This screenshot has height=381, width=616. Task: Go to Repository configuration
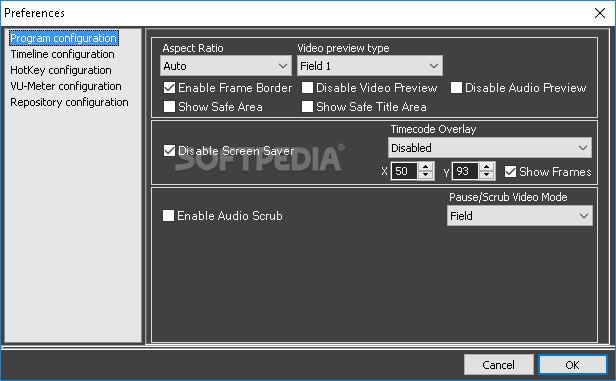[x=69, y=102]
